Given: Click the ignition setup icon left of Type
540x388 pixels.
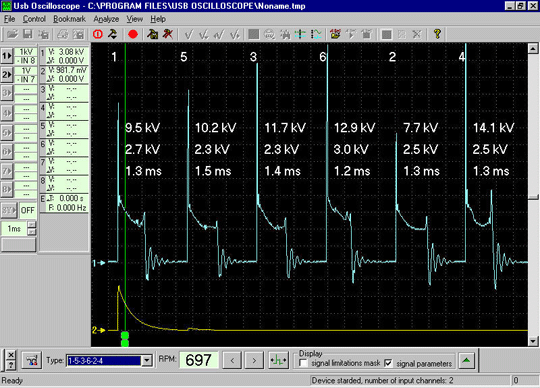Looking at the screenshot, I should click(x=32, y=360).
